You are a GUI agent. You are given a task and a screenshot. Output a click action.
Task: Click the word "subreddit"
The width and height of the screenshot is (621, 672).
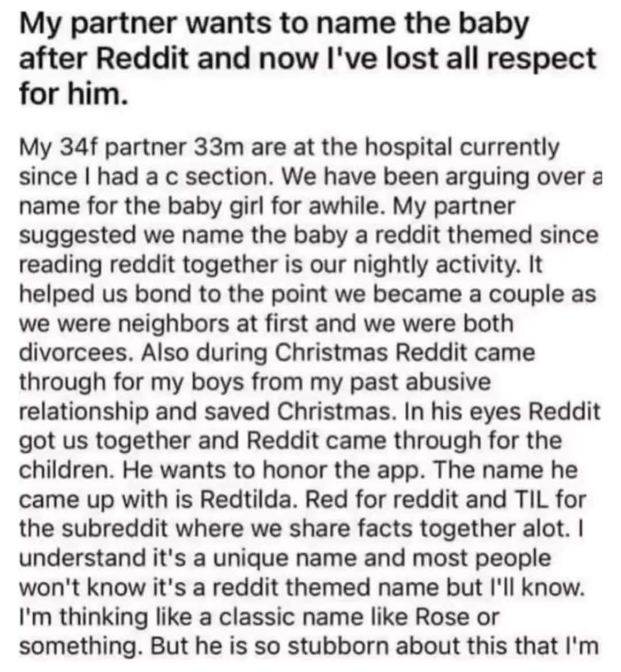point(114,529)
